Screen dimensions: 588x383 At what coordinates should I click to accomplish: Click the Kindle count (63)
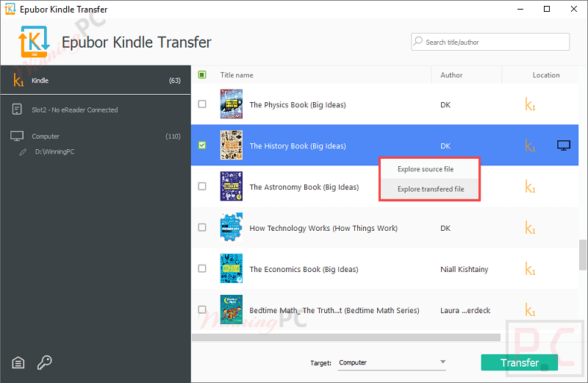pyautogui.click(x=175, y=80)
